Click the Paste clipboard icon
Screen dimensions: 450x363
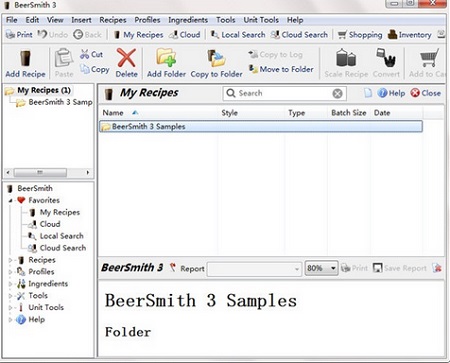coord(64,59)
